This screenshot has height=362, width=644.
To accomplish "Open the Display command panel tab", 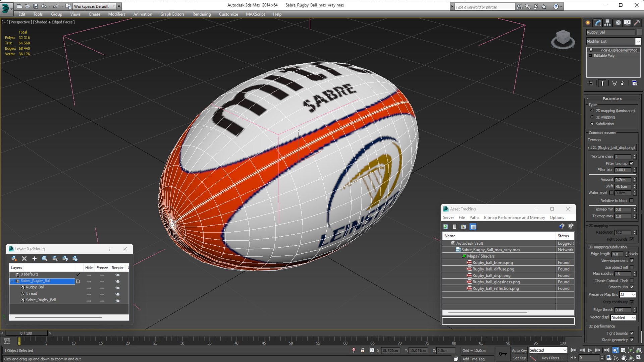I will pyautogui.click(x=627, y=23).
